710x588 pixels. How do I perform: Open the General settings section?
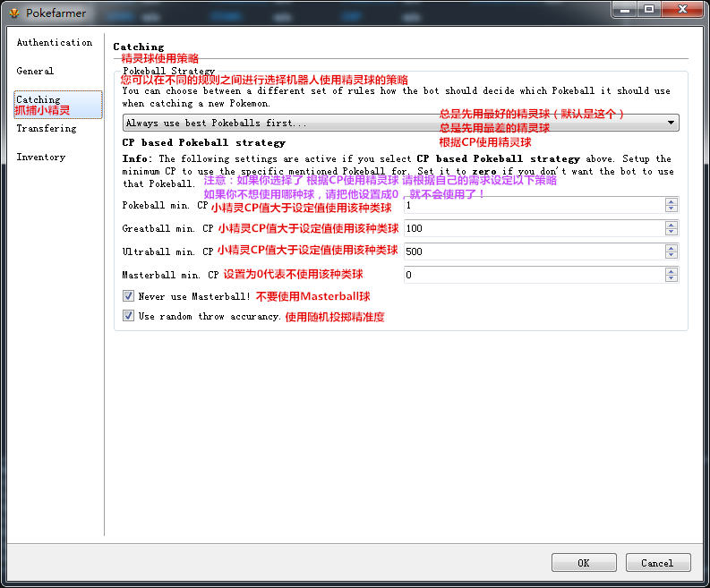(x=35, y=71)
